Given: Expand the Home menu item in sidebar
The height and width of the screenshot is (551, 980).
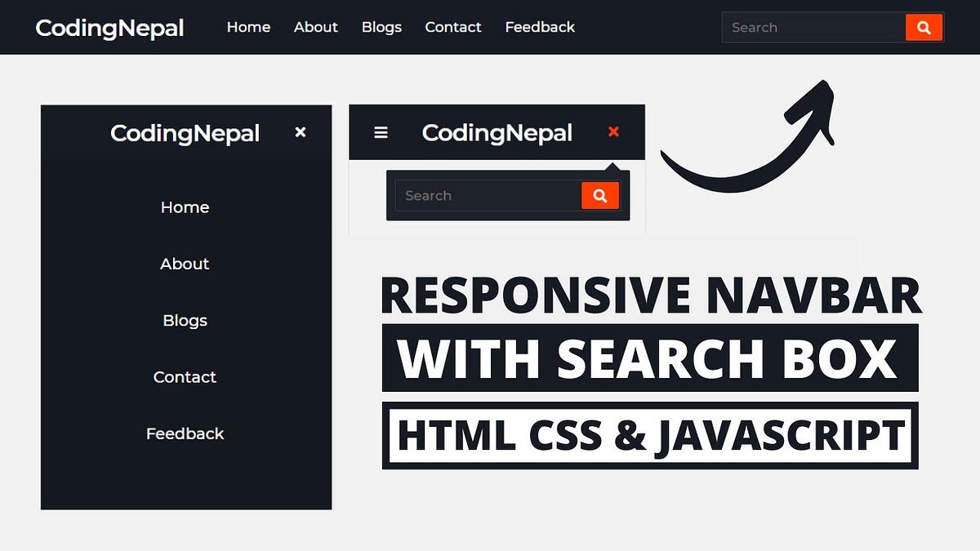Looking at the screenshot, I should [185, 207].
